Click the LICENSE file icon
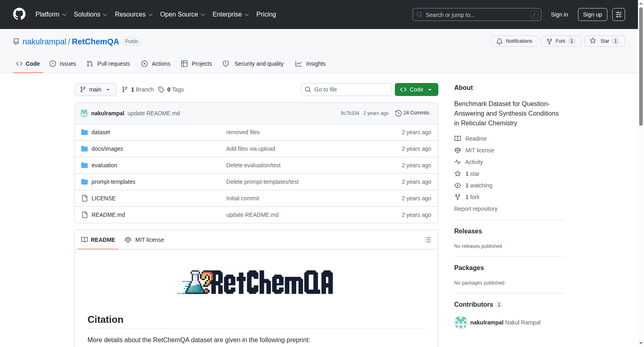 coord(85,198)
